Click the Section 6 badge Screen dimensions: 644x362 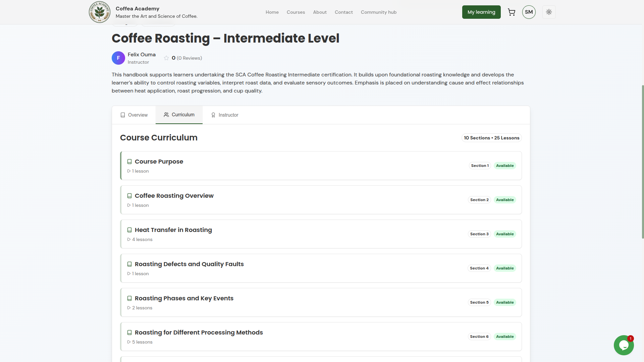(479, 337)
